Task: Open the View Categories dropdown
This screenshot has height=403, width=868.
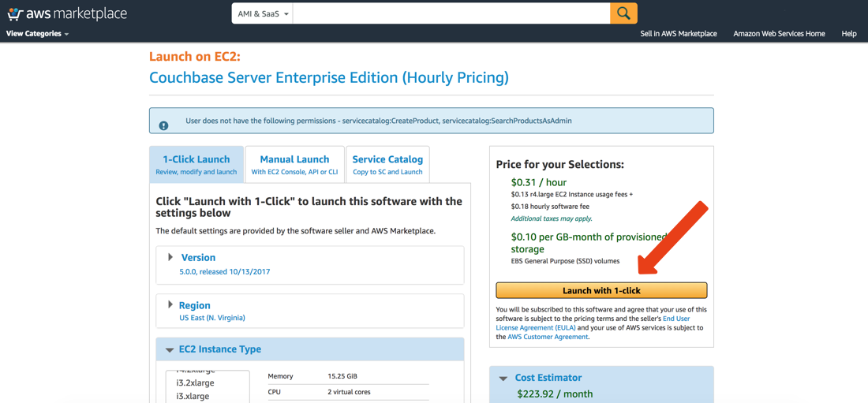Action: [x=38, y=34]
